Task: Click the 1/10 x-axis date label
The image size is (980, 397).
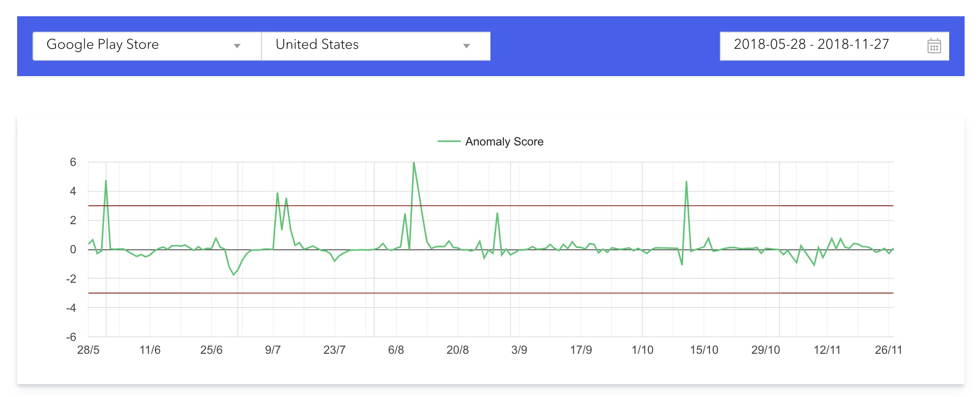Action: tap(642, 350)
